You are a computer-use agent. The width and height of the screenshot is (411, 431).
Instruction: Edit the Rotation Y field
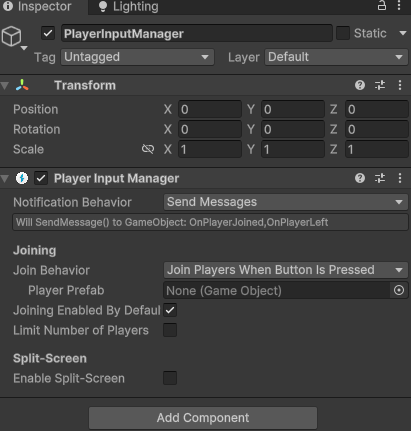tap(293, 129)
